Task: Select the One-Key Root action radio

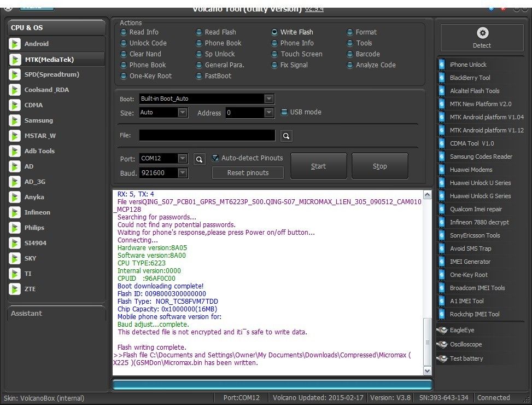Action: 124,76
